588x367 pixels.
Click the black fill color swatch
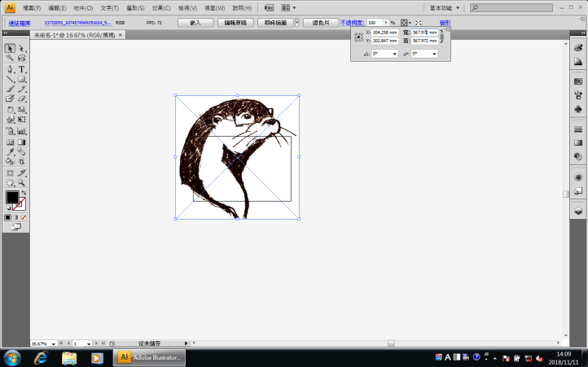pyautogui.click(x=12, y=197)
